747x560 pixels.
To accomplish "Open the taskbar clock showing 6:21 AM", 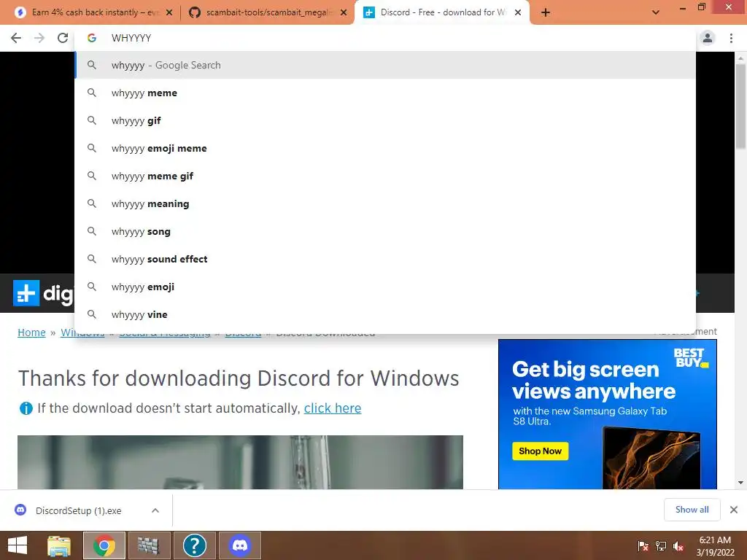I will [715, 545].
